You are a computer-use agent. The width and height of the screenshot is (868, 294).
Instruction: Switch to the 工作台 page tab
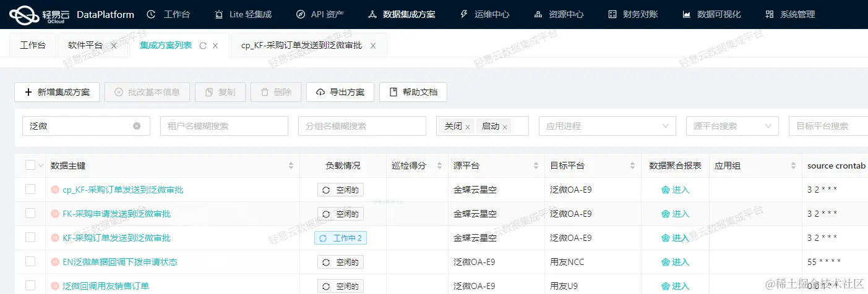(33, 45)
